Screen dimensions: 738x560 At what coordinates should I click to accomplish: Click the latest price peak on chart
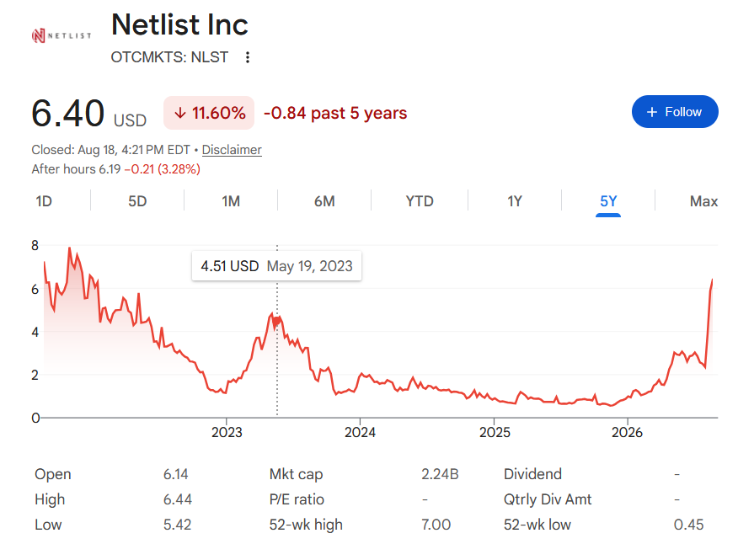coord(712,280)
